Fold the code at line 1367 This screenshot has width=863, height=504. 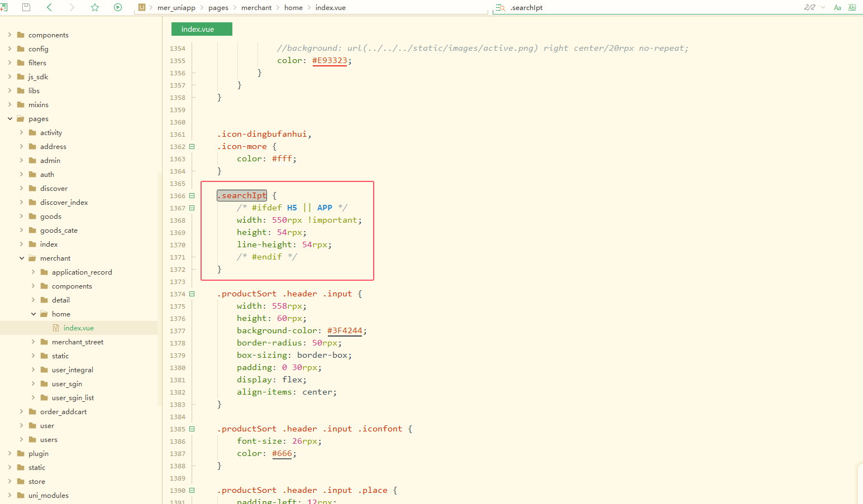coord(192,208)
